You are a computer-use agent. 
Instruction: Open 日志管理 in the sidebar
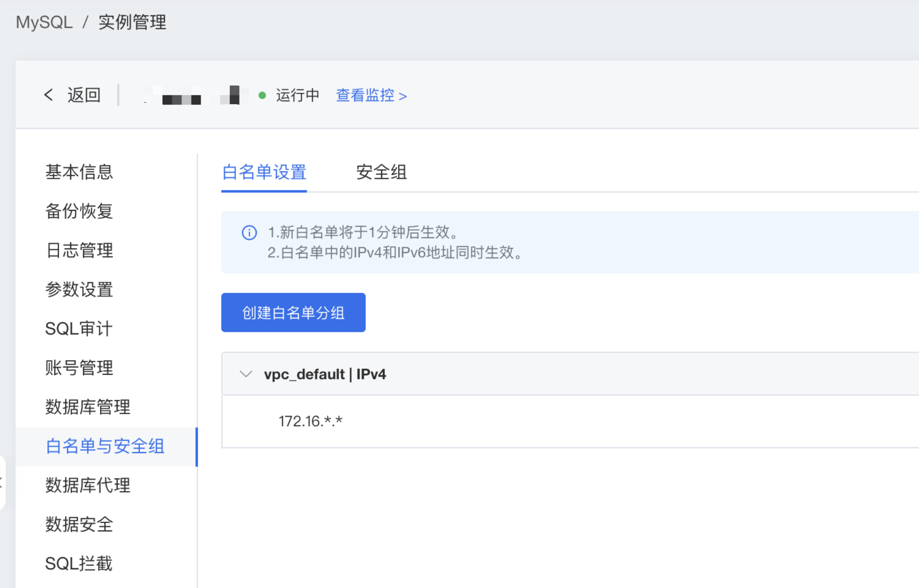[79, 250]
